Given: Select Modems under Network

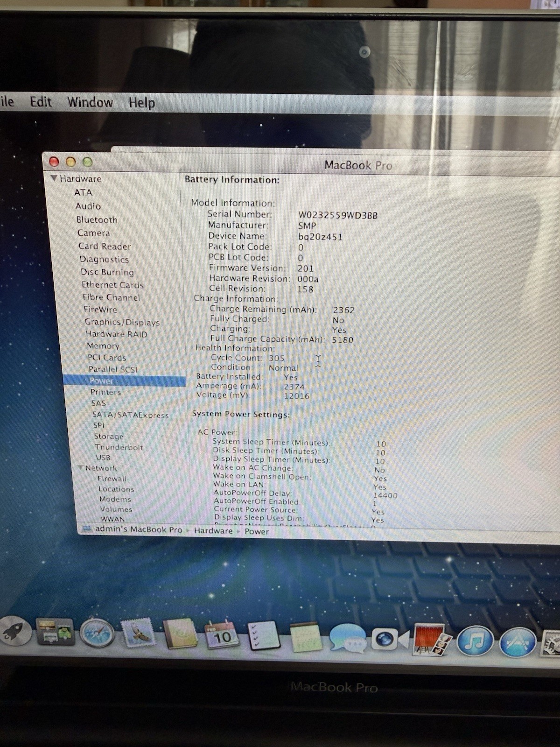Looking at the screenshot, I should coord(115,499).
